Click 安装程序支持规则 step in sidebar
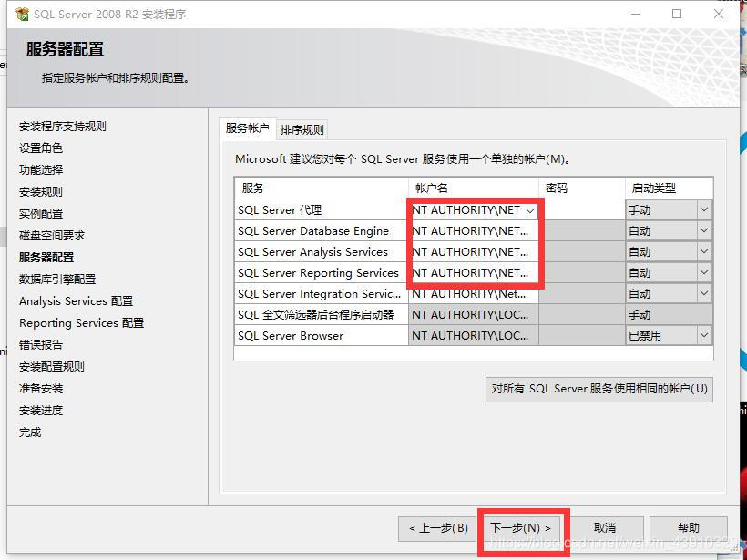747x560 pixels. tap(63, 127)
